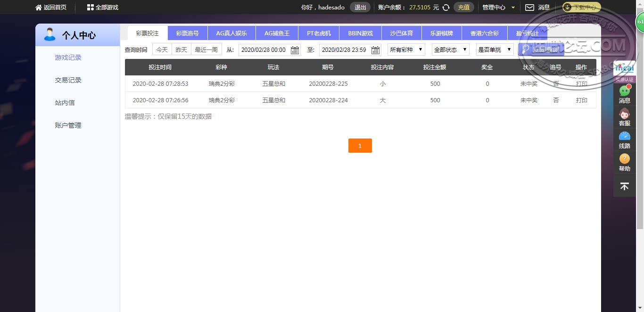Open the start date calendar icon
This screenshot has height=312, width=644.
[295, 50]
